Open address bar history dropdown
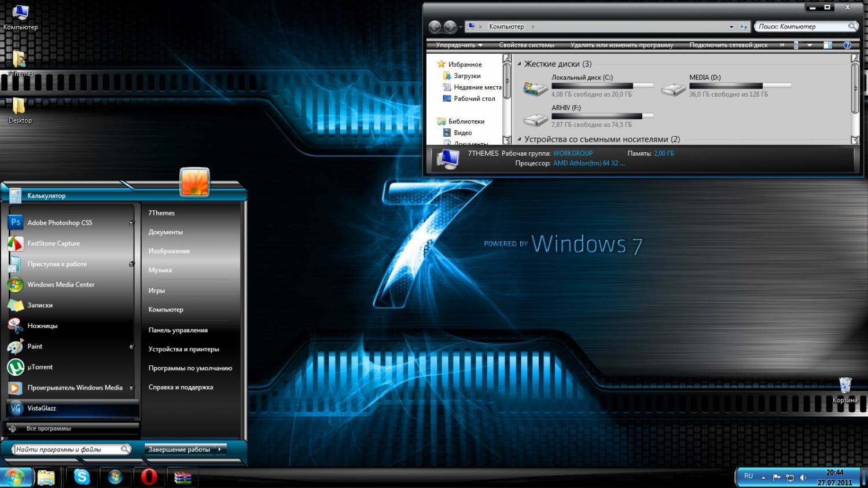The width and height of the screenshot is (868, 488). [731, 27]
